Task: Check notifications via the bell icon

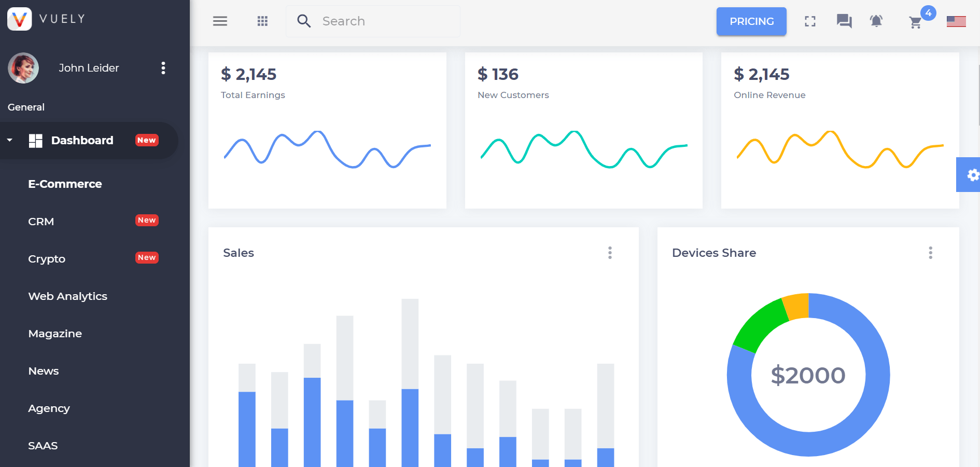Action: [x=876, y=21]
